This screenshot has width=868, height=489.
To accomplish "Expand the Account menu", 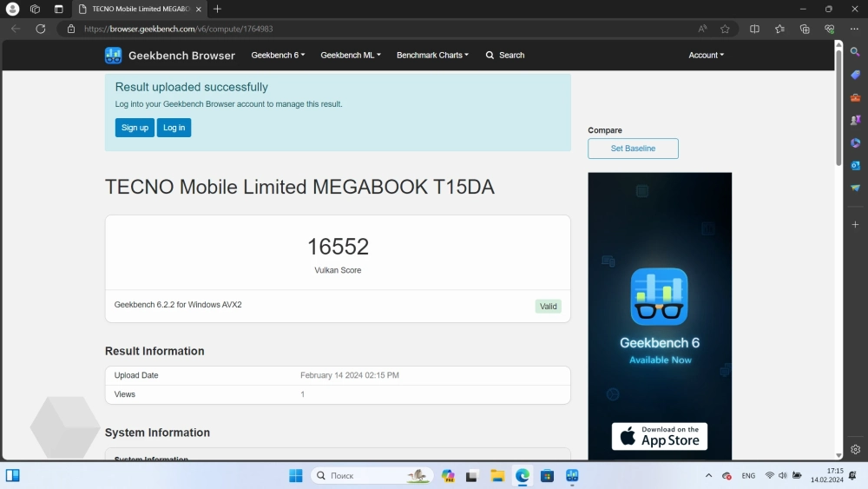I will point(706,55).
